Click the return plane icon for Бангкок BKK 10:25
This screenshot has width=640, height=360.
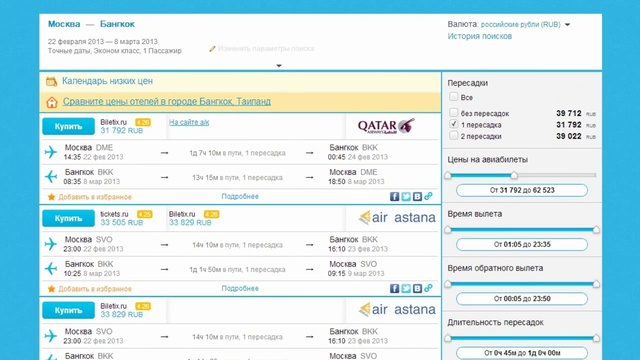coord(51,268)
